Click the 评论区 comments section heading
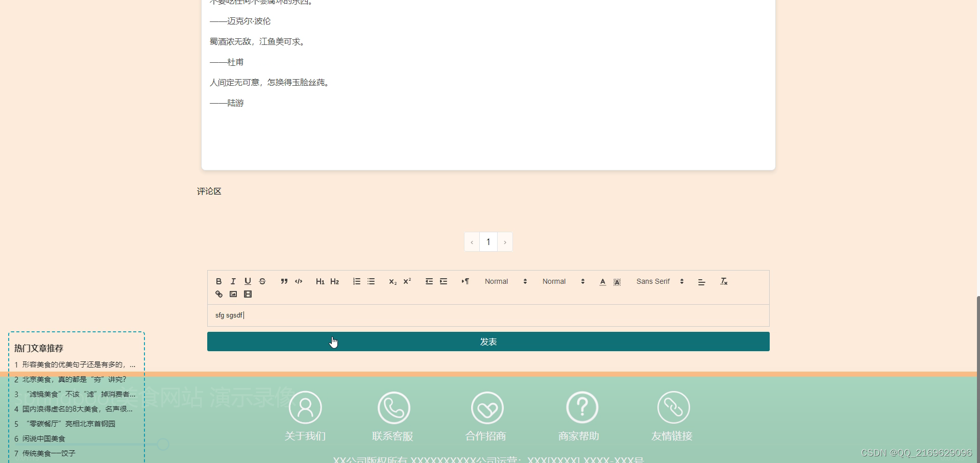980x463 pixels. 209,191
